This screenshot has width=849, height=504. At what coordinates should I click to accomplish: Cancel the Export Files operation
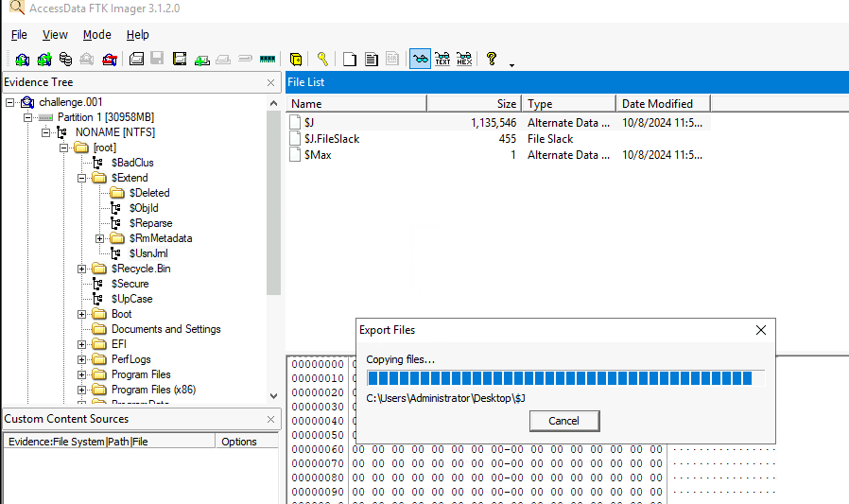click(563, 421)
